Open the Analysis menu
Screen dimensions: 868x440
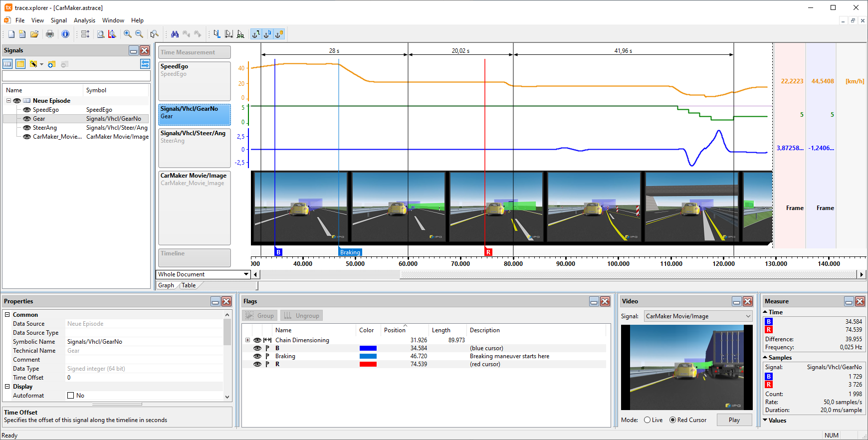(x=84, y=20)
